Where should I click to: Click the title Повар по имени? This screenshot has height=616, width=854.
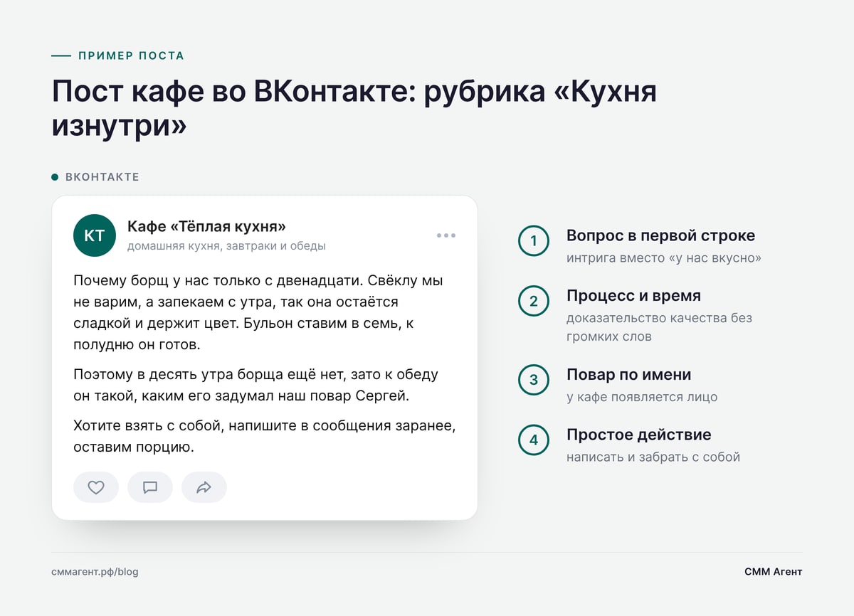629,375
